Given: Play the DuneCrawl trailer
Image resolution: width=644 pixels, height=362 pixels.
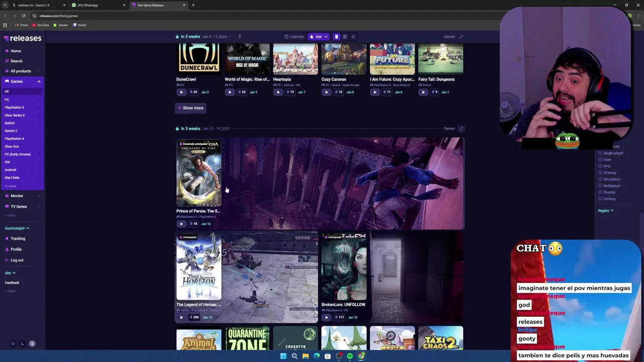Looking at the screenshot, I should coord(181,92).
